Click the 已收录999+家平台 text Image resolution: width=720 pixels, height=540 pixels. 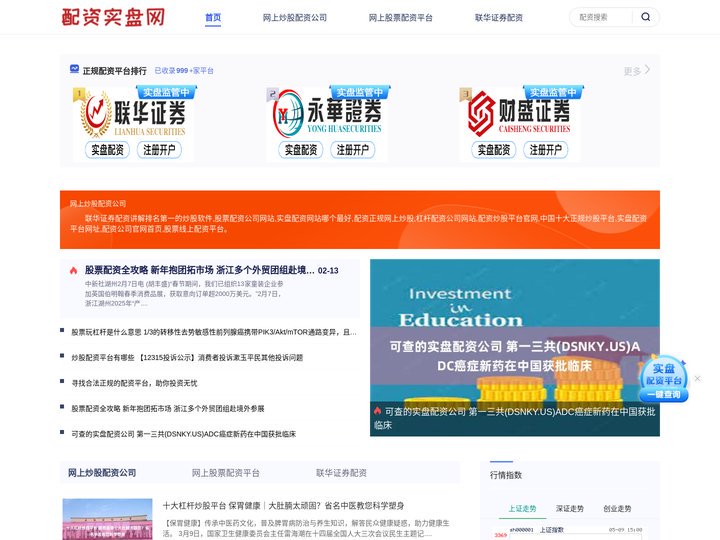pos(184,71)
